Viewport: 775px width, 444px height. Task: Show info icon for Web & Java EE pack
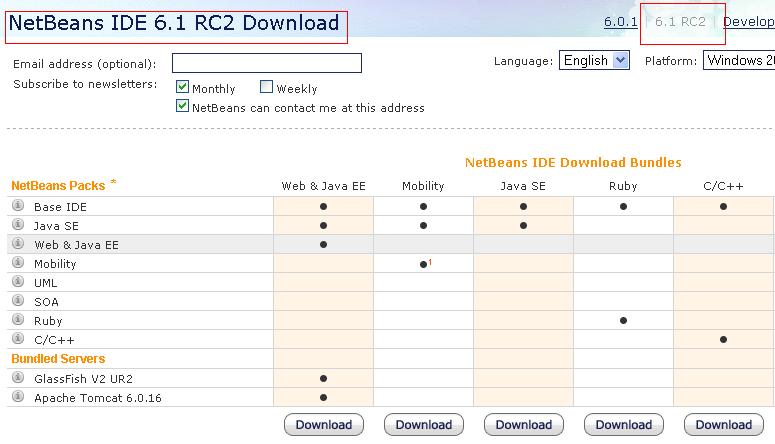pyautogui.click(x=18, y=243)
